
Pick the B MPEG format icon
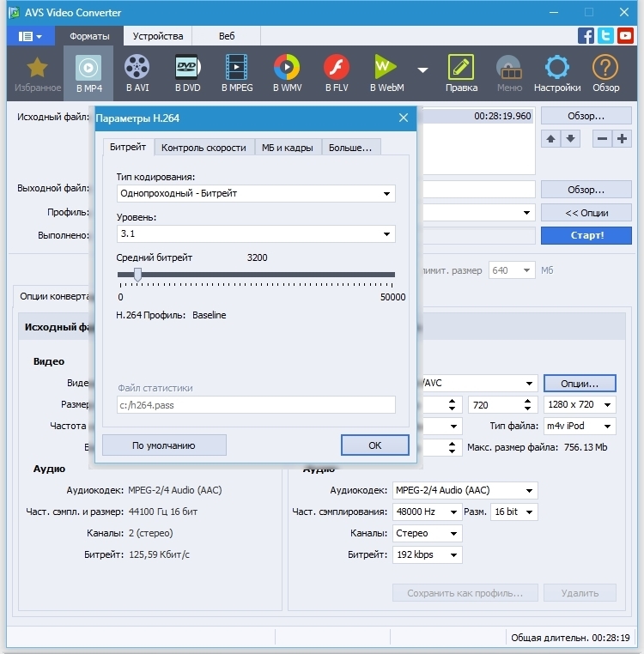tap(238, 72)
